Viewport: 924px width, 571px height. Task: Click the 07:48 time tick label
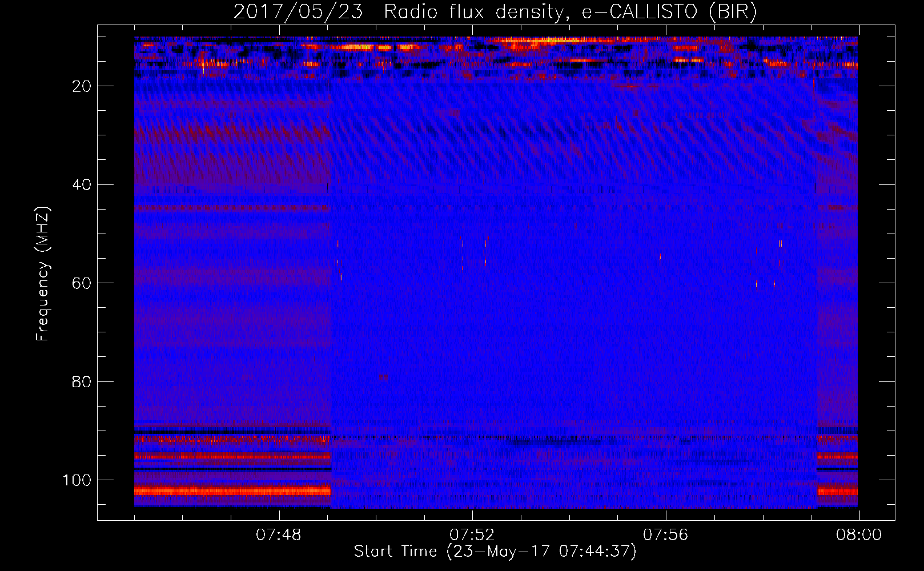click(279, 535)
